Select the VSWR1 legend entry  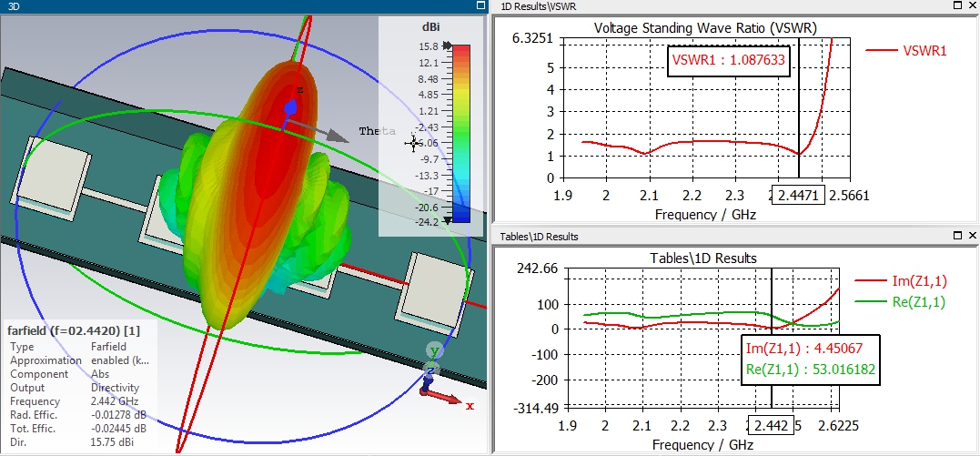[907, 51]
